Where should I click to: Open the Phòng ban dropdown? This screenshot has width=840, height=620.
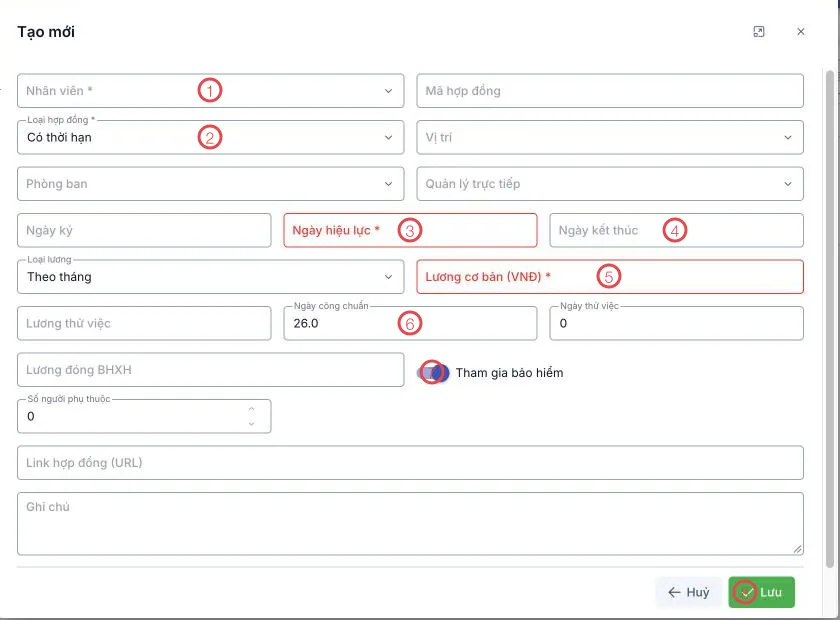pos(211,184)
